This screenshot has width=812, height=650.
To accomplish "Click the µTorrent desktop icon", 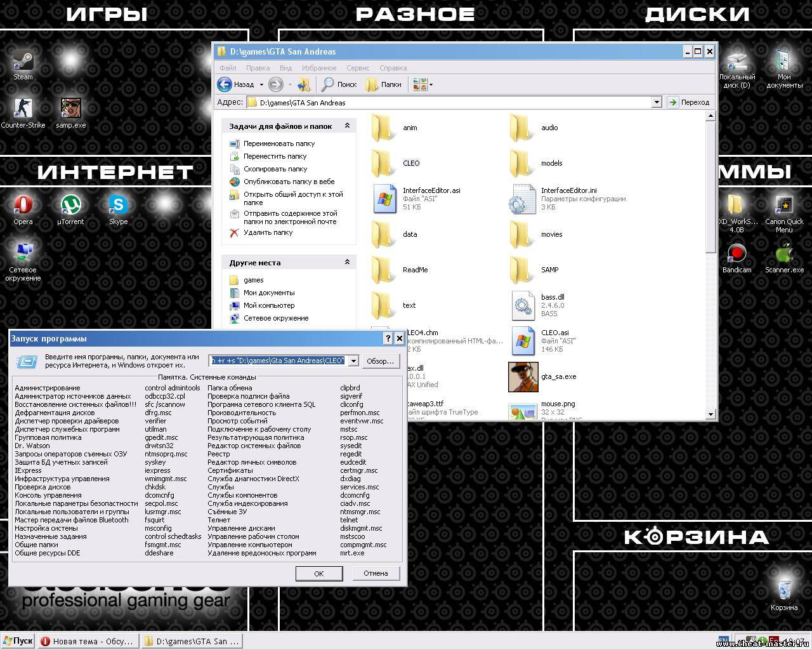I will 70,206.
